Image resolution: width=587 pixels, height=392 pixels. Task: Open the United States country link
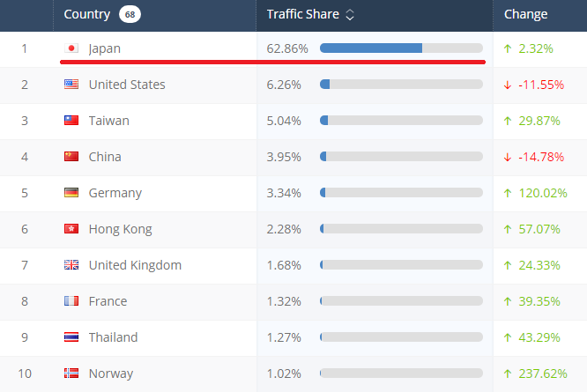pyautogui.click(x=127, y=85)
